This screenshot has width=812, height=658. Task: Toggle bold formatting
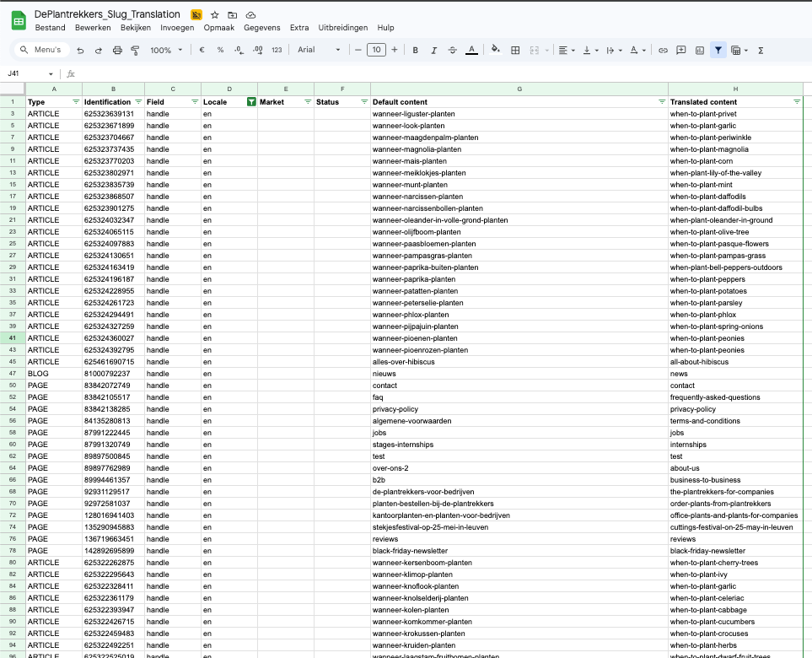[x=416, y=51]
